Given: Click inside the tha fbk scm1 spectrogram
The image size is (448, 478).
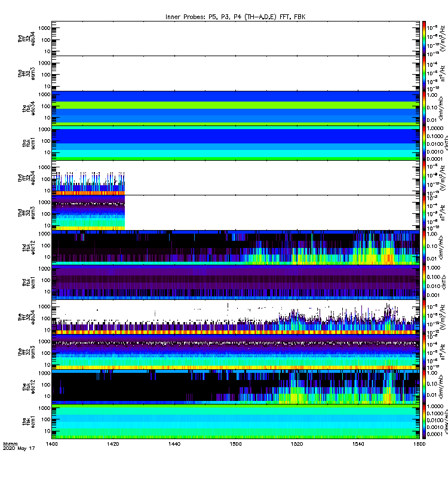Looking at the screenshot, I should [x=235, y=143].
